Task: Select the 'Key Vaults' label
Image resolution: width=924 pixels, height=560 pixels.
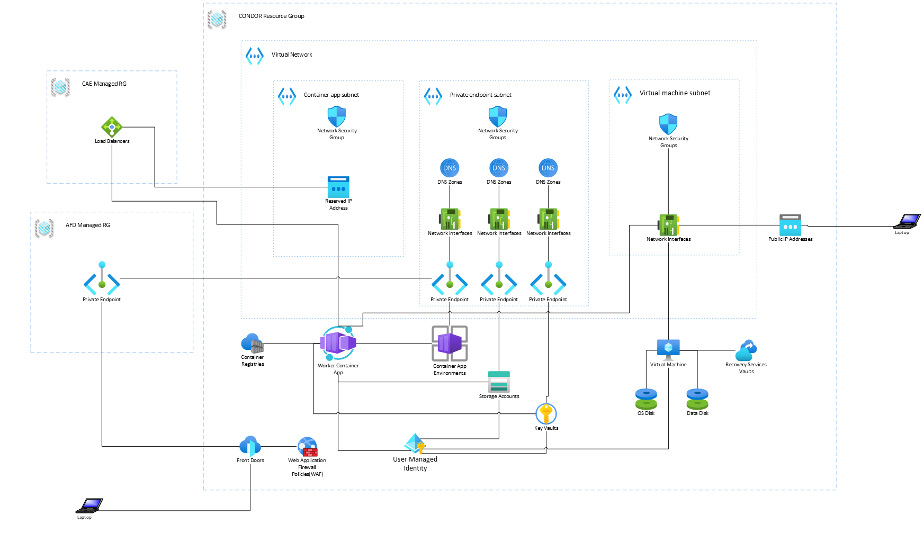Action: pyautogui.click(x=546, y=428)
